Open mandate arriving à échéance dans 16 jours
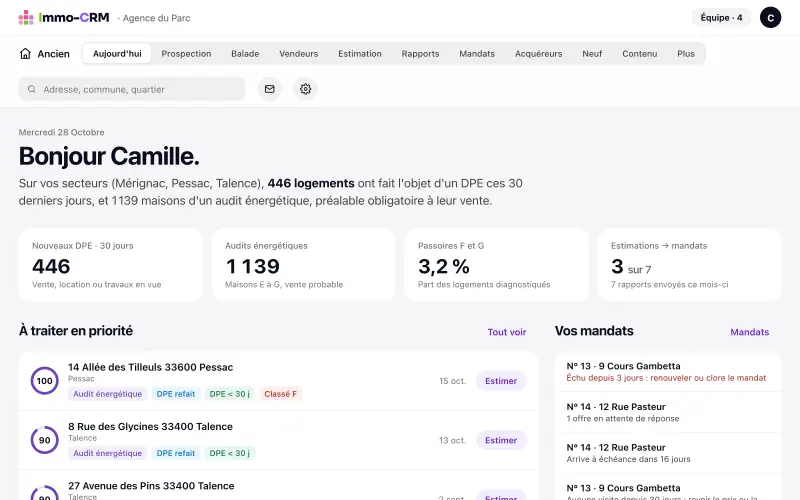Viewport: 800px width, 500px height. (x=667, y=453)
